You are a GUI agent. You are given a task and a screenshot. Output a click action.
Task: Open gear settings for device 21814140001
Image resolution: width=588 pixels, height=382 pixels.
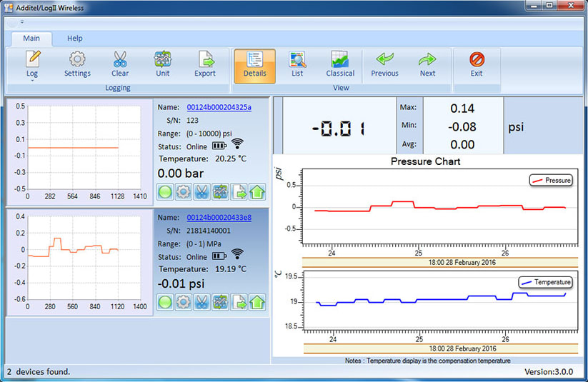point(184,302)
